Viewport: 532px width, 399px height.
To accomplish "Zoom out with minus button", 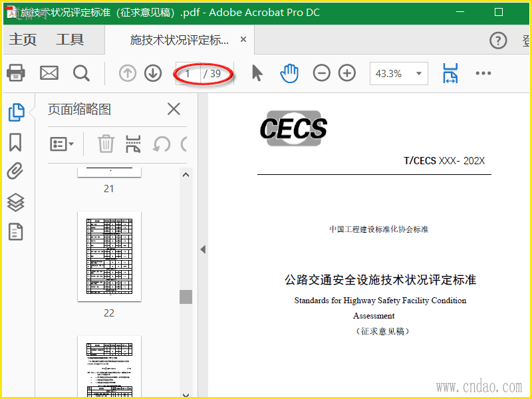I will 321,73.
